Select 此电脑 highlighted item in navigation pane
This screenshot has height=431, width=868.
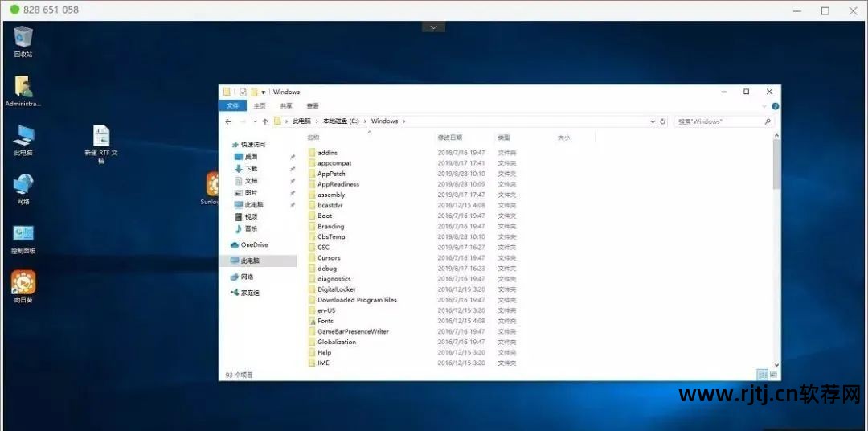(258, 261)
